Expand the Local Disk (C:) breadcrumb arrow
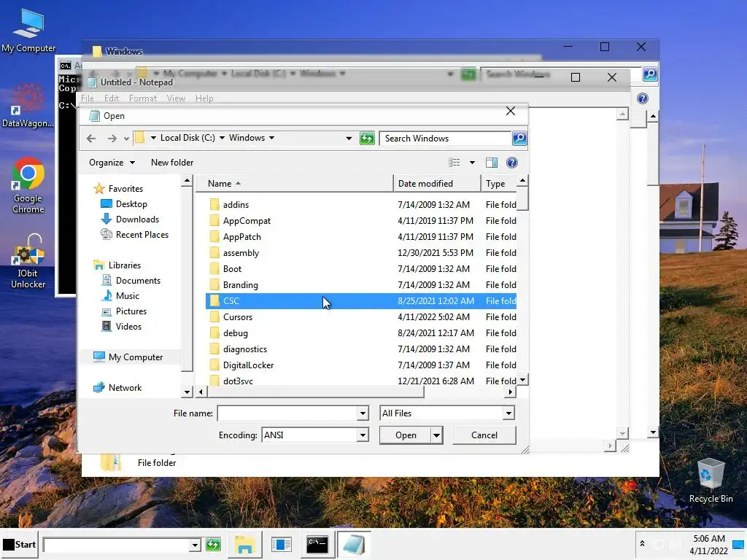The width and height of the screenshot is (747, 560). tap(222, 138)
